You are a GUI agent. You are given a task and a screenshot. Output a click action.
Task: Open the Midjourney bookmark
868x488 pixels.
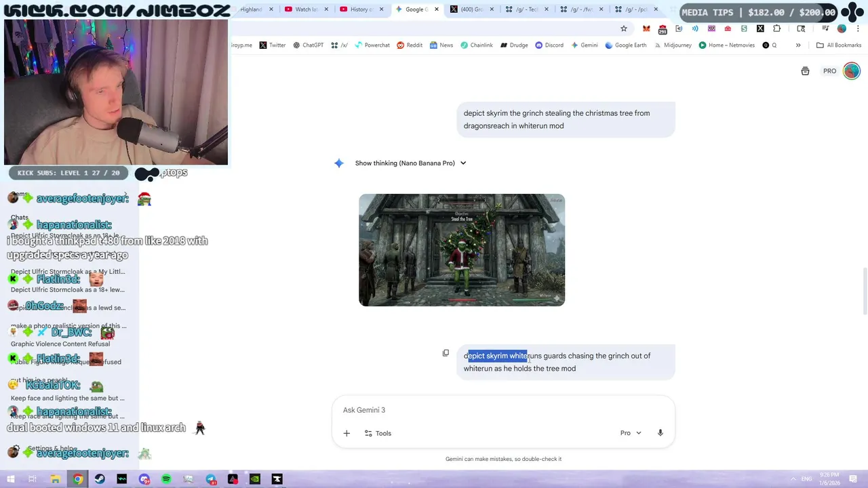click(673, 45)
